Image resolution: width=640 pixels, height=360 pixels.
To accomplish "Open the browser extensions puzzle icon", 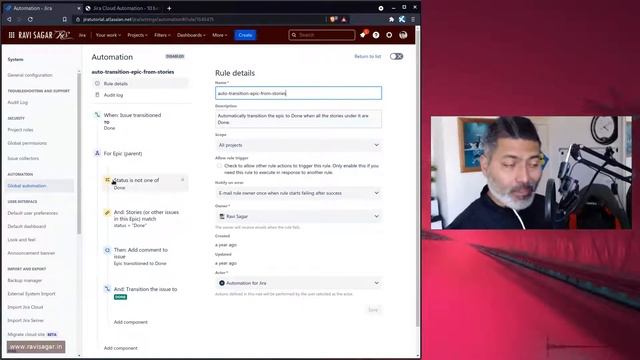I will tap(391, 19).
